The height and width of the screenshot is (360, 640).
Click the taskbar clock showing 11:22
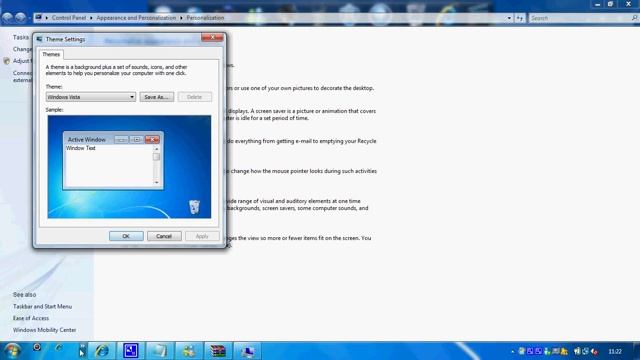click(x=615, y=351)
